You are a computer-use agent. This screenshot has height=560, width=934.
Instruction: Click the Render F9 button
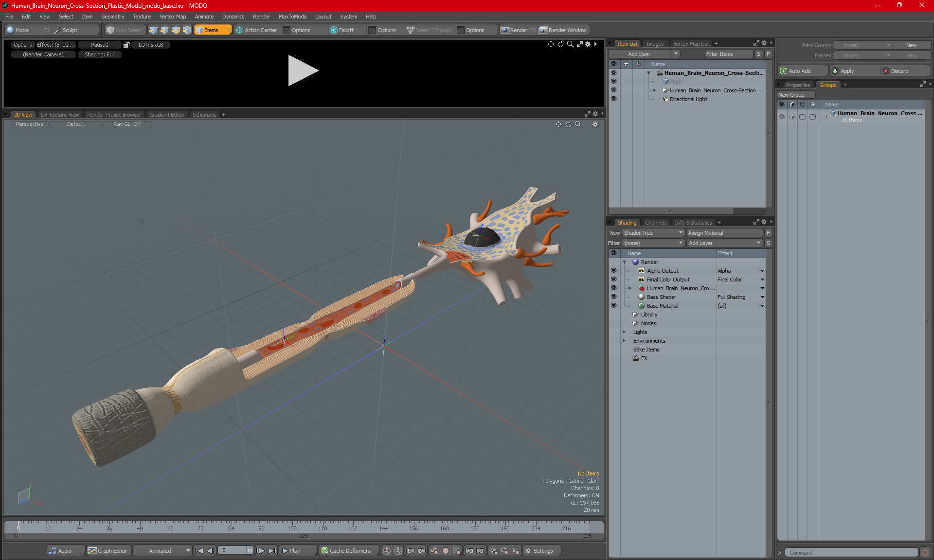tap(518, 30)
